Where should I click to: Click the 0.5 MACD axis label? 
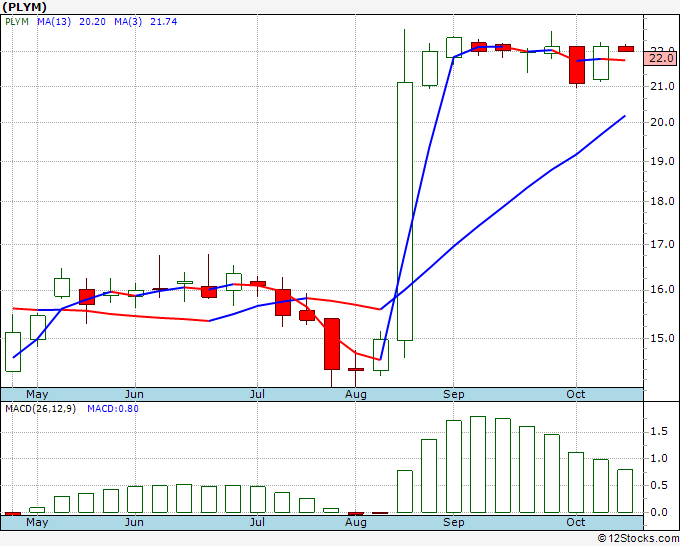659,485
